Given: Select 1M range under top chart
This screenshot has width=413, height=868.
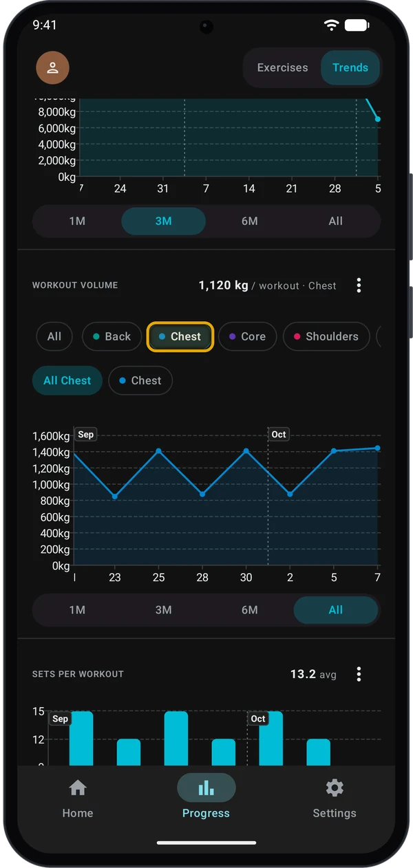Looking at the screenshot, I should pos(77,221).
